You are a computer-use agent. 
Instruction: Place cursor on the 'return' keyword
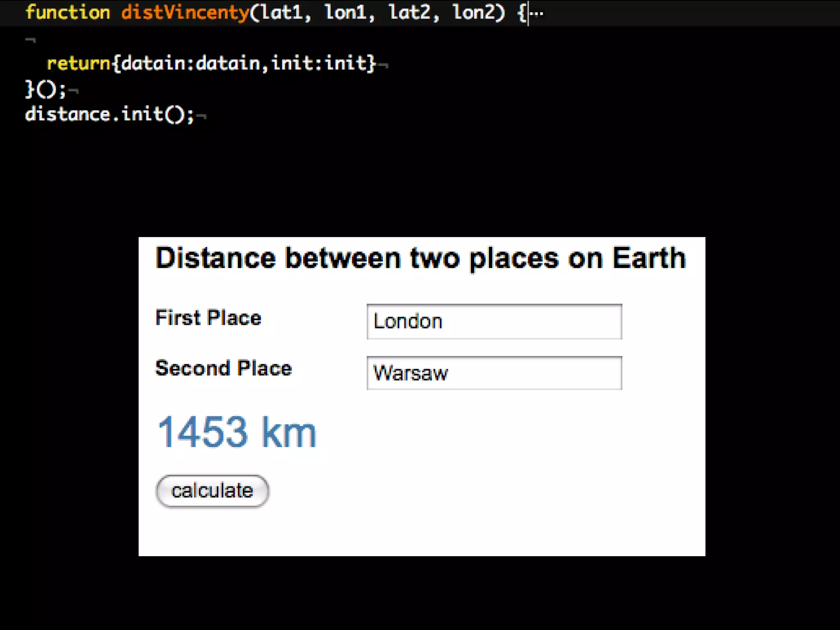click(x=78, y=64)
